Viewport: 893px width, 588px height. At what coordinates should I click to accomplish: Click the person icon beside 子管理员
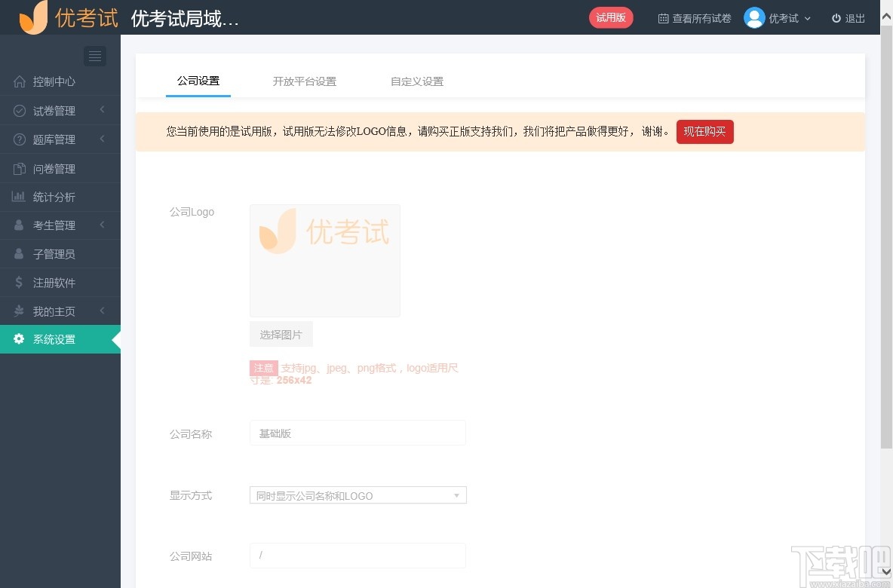click(19, 254)
